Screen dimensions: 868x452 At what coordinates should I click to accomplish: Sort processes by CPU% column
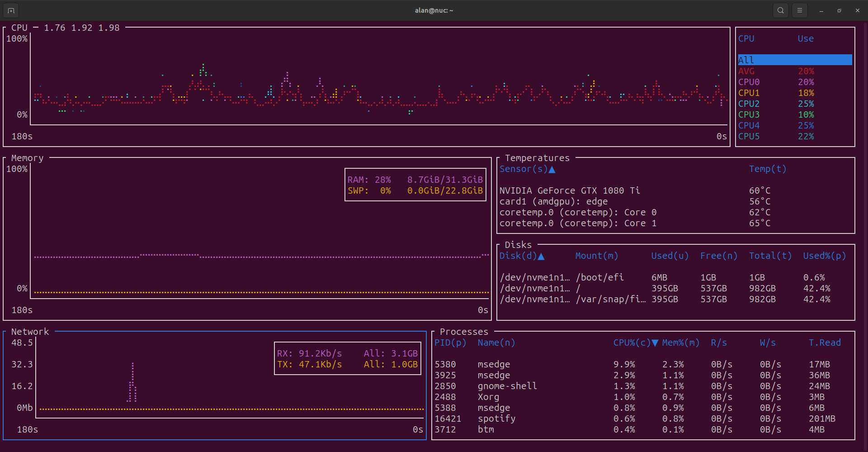pyautogui.click(x=635, y=343)
